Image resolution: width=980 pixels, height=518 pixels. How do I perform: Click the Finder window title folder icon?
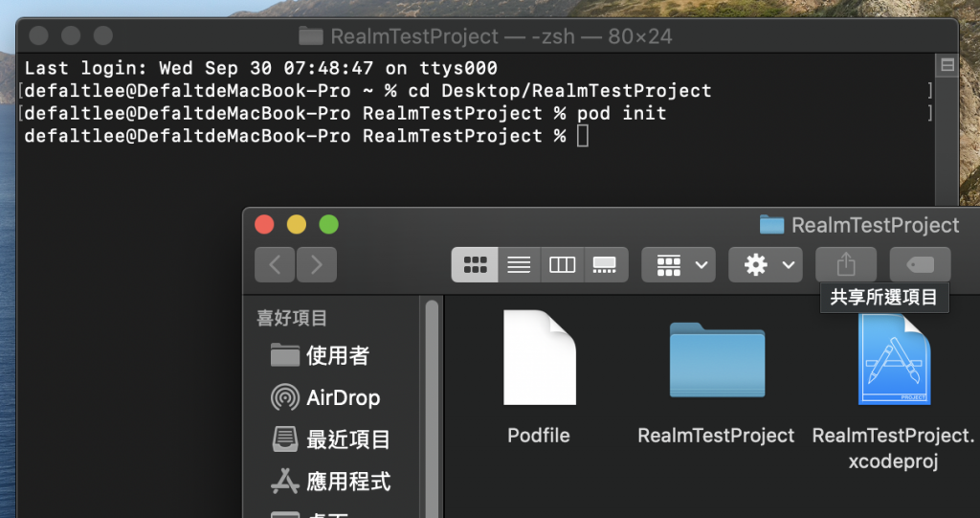pos(772,225)
